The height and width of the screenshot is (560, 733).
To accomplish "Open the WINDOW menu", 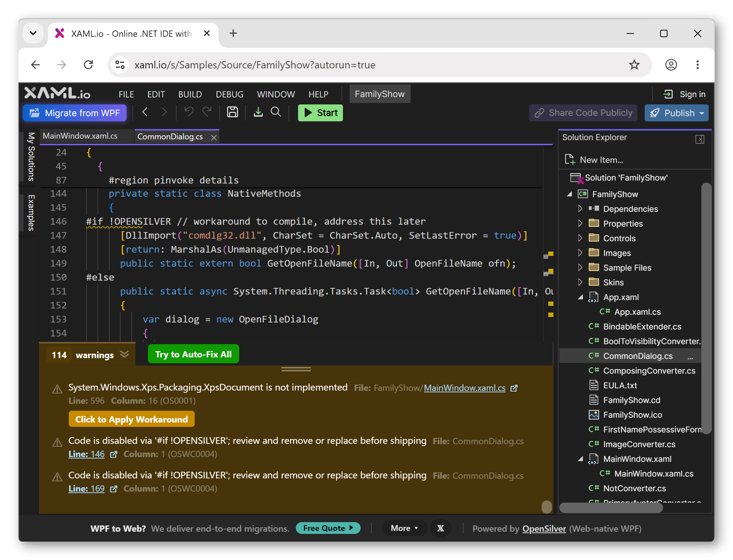I will [x=276, y=94].
